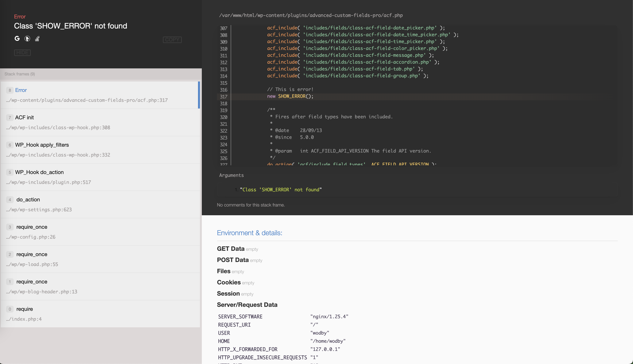
Task: Select stack frame 5 WP_Hook do_action
Action: (x=100, y=177)
